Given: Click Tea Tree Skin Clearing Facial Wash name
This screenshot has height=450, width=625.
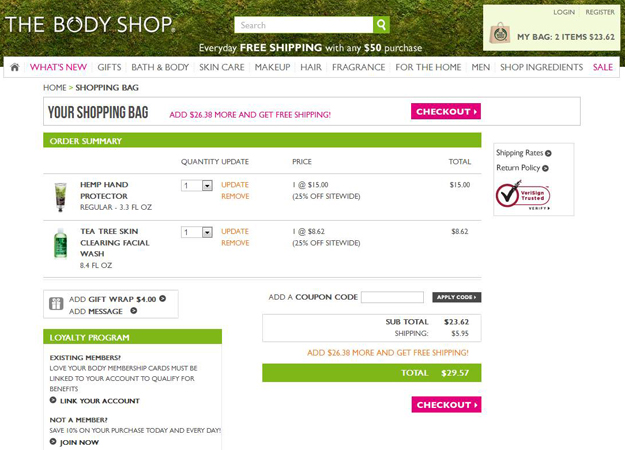Looking at the screenshot, I should click(115, 242).
